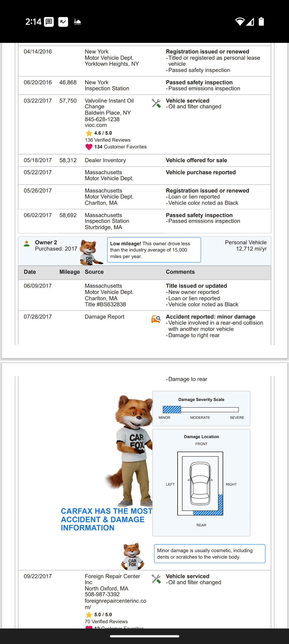Tap the orange accident damage report car icon

click(156, 319)
